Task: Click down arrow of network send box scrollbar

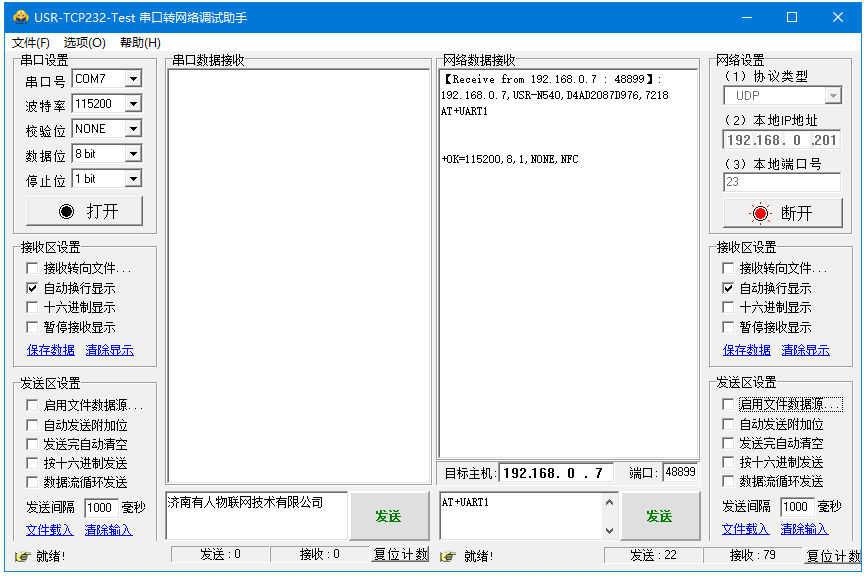Action: [x=609, y=531]
